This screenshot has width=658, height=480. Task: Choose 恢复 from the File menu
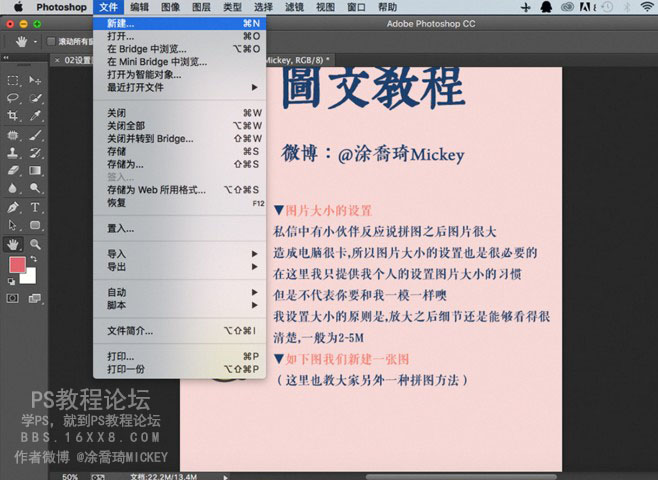click(x=180, y=203)
